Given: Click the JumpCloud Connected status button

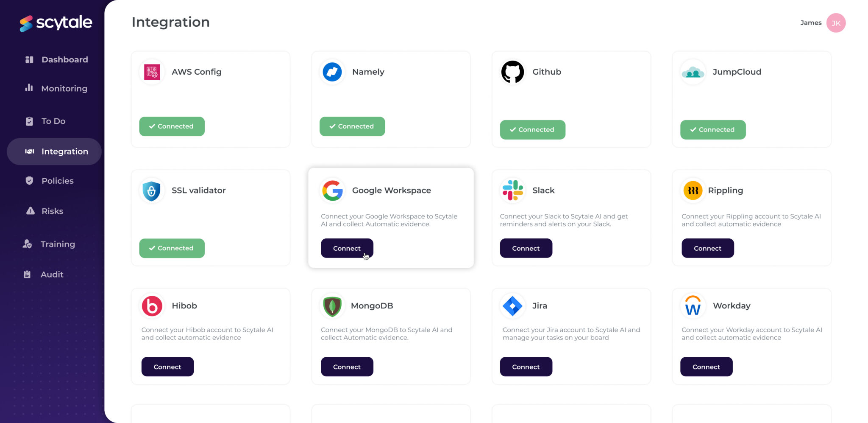Looking at the screenshot, I should point(713,130).
